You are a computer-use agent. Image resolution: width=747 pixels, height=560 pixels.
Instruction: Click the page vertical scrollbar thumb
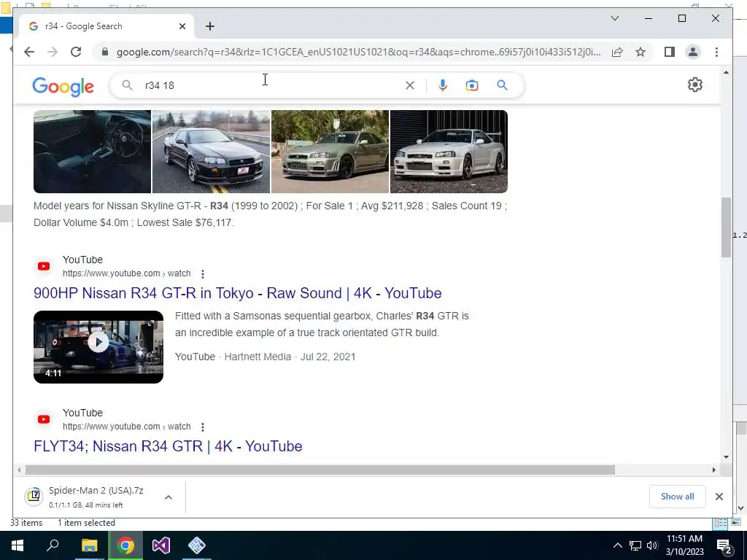point(726,227)
